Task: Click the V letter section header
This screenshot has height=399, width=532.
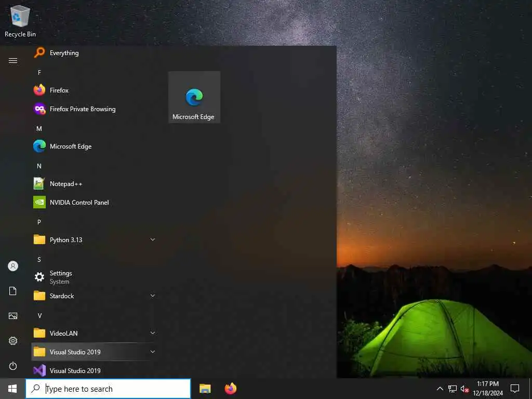Action: (x=39, y=316)
